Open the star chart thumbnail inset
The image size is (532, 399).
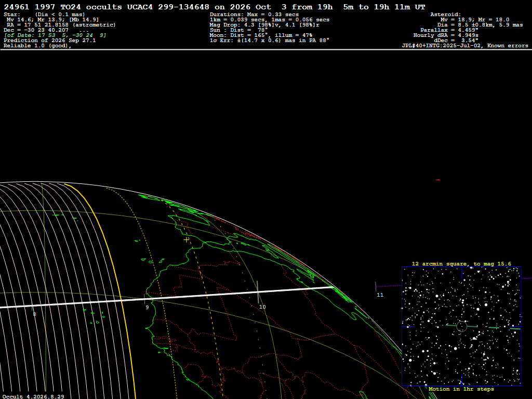click(x=461, y=326)
